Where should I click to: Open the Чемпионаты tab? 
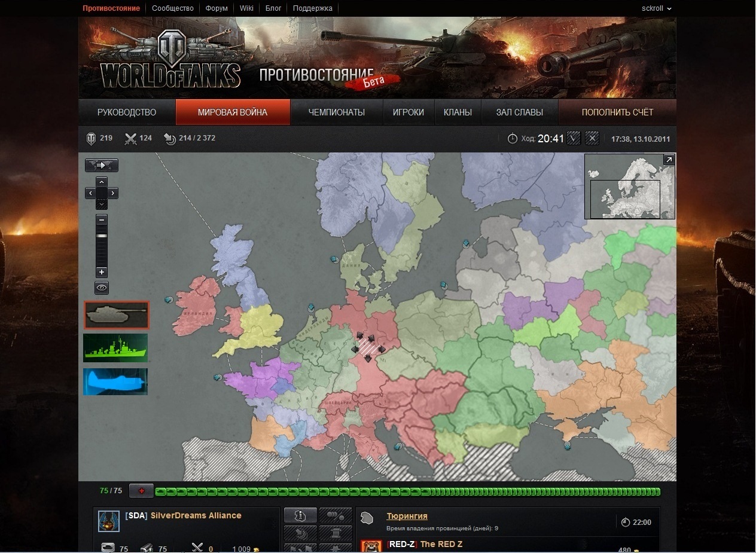pos(336,112)
